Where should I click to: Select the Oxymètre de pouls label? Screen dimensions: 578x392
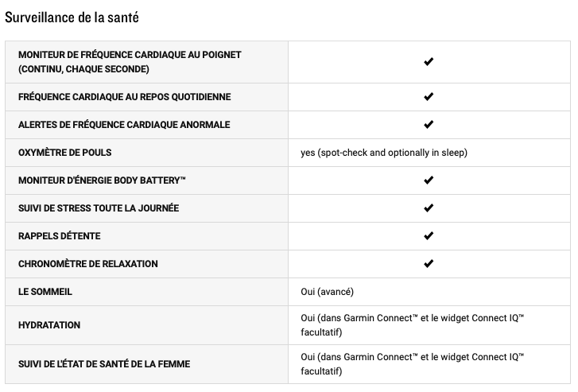65,153
